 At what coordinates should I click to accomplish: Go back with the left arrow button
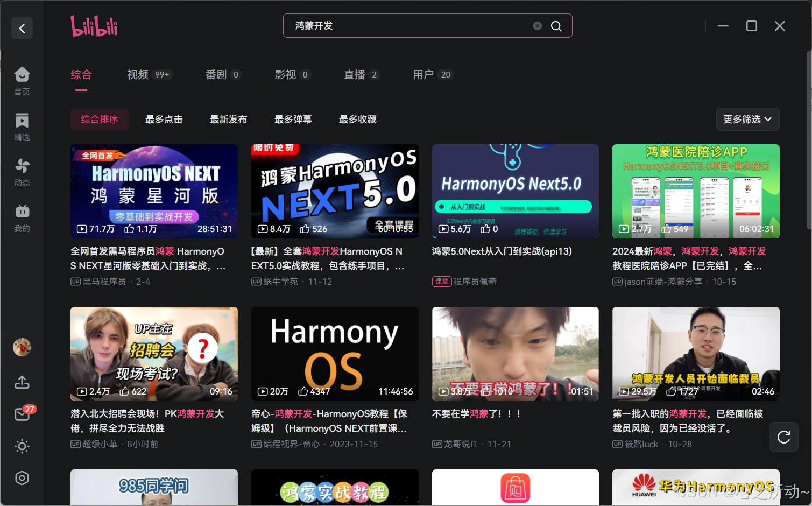[22, 28]
